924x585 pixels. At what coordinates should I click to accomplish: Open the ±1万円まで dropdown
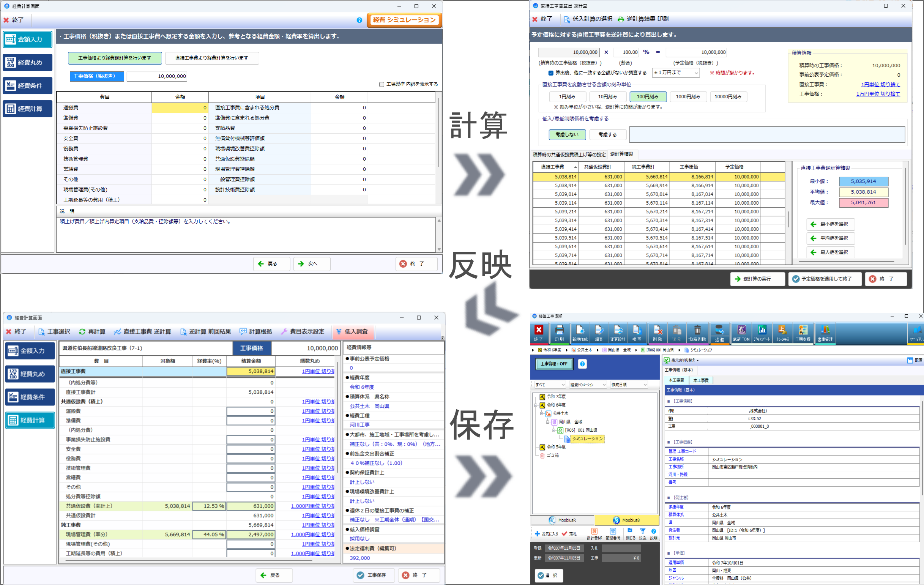pyautogui.click(x=675, y=73)
